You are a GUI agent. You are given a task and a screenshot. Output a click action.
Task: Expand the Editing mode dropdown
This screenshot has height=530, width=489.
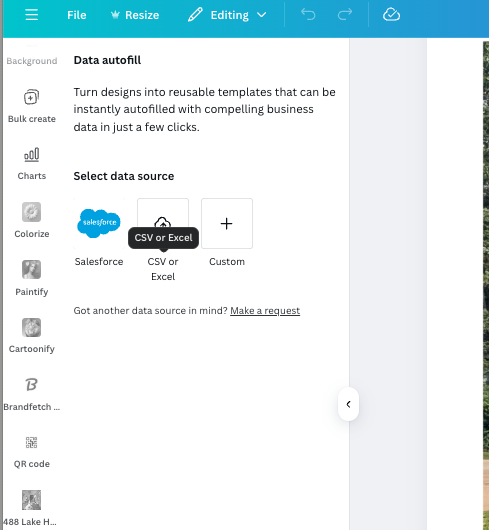[227, 15]
